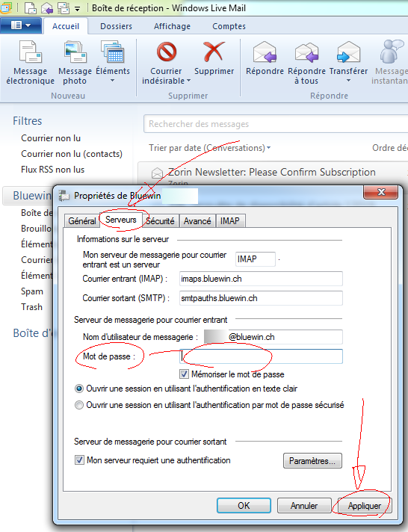Click the Windows Live Mail title icon
This screenshot has height=532, width=408.
coord(6,7)
